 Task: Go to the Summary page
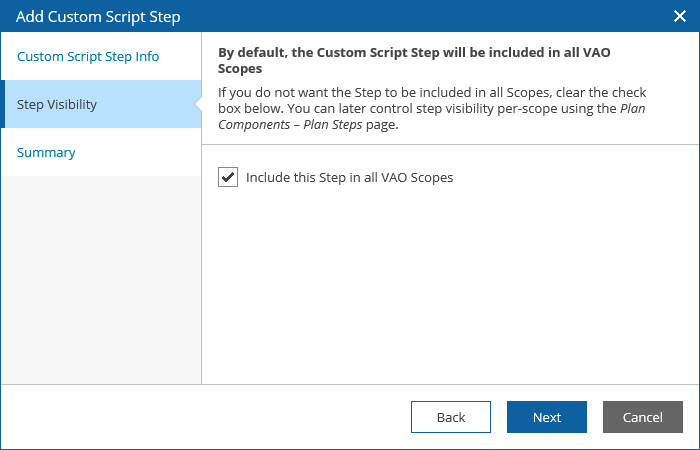(x=46, y=152)
